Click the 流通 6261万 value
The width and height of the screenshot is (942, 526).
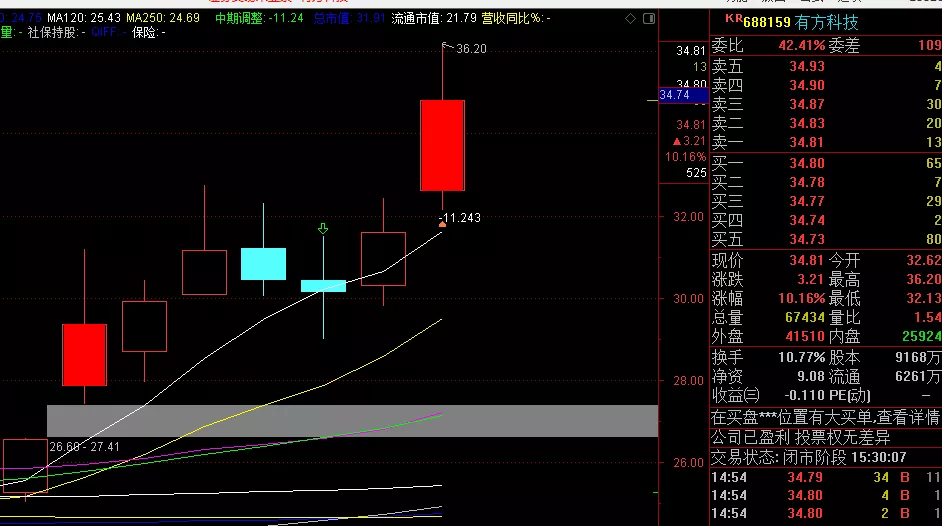pyautogui.click(x=918, y=377)
